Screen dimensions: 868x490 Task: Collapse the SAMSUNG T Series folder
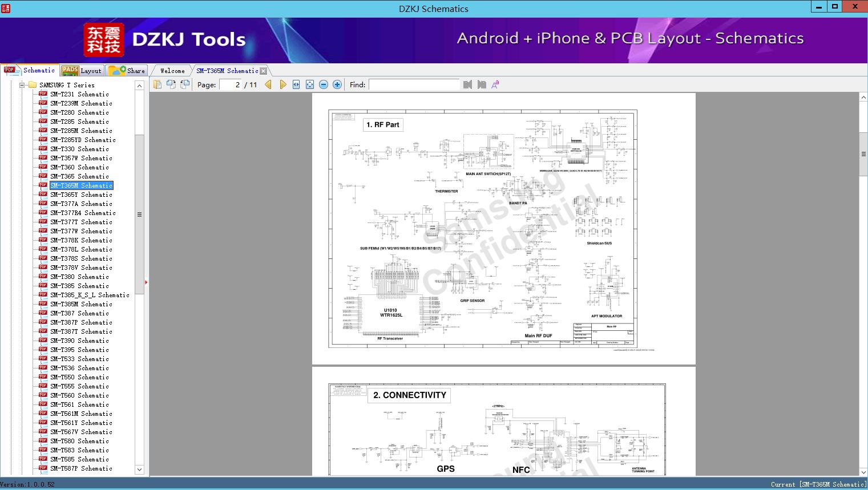22,85
